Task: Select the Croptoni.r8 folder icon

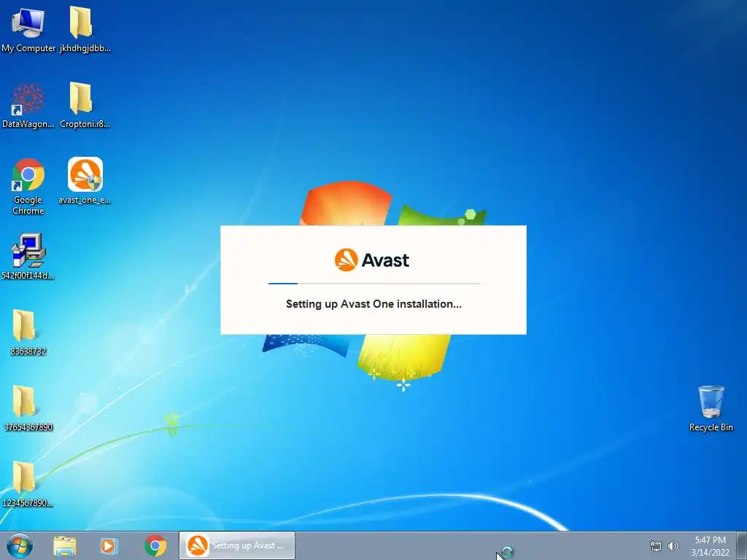Action: point(85,106)
